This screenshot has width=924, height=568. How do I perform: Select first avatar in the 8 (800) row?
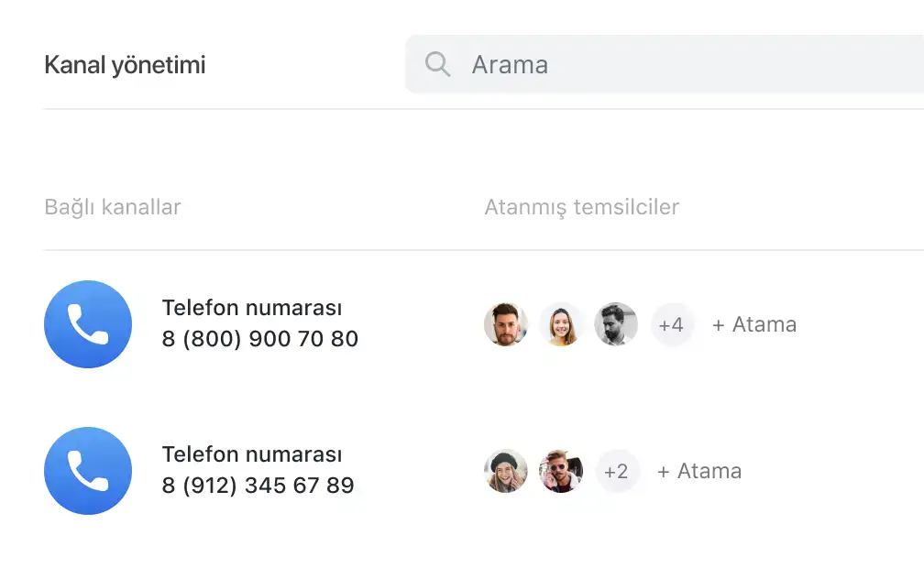pos(506,324)
